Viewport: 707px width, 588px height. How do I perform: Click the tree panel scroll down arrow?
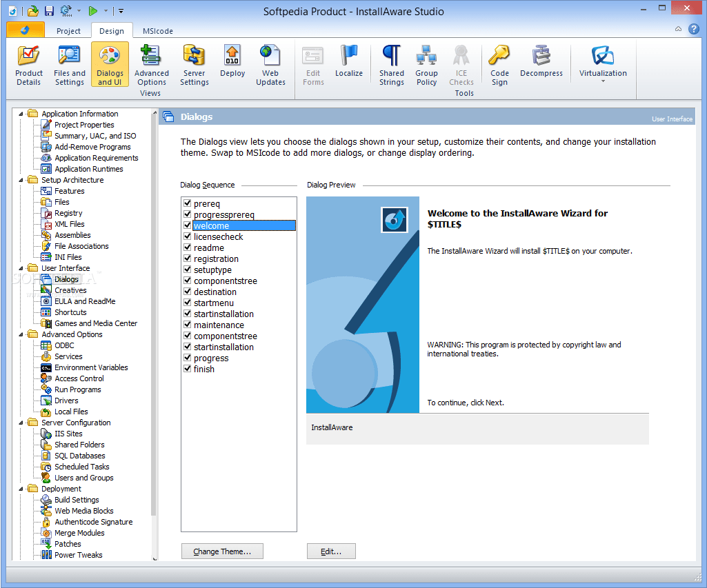click(155, 558)
